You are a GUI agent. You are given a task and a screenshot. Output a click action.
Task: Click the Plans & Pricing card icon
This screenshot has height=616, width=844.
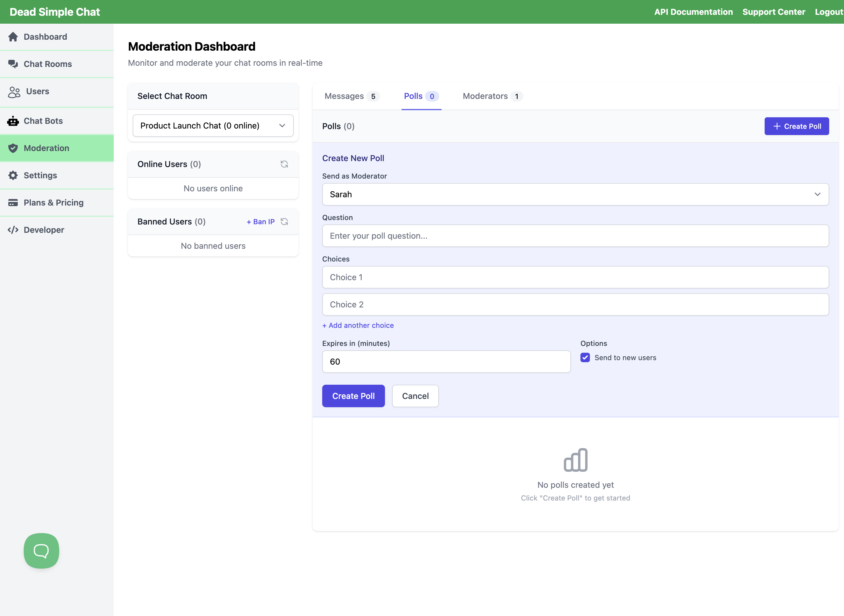point(13,203)
